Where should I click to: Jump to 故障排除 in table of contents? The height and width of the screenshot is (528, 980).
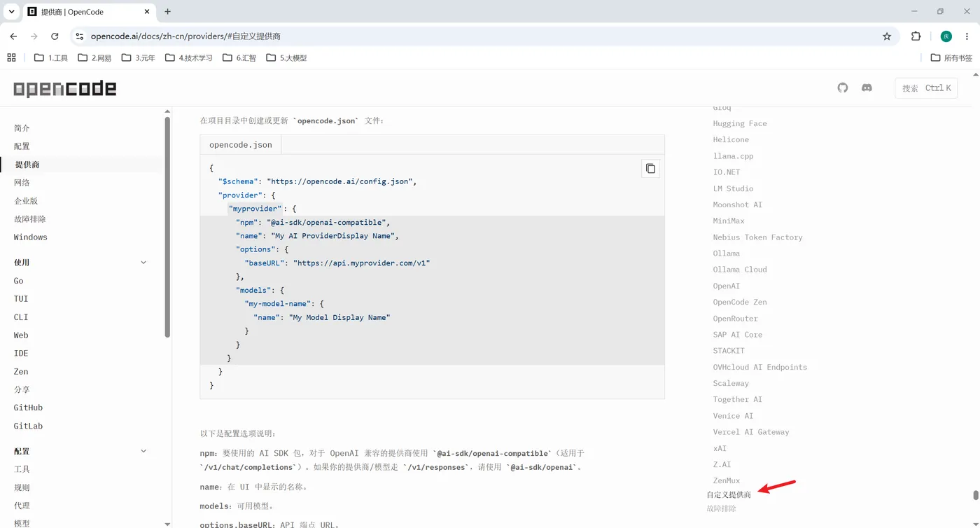[x=721, y=509]
